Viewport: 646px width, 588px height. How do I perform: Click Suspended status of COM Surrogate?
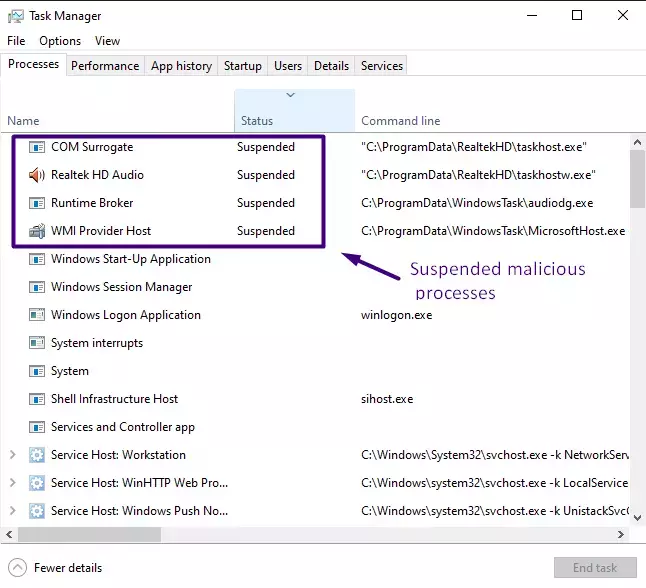266,147
